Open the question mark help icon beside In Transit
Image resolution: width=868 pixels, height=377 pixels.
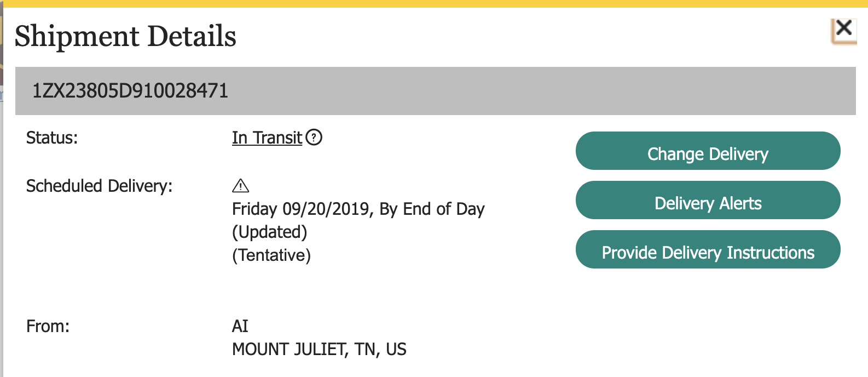pyautogui.click(x=314, y=137)
